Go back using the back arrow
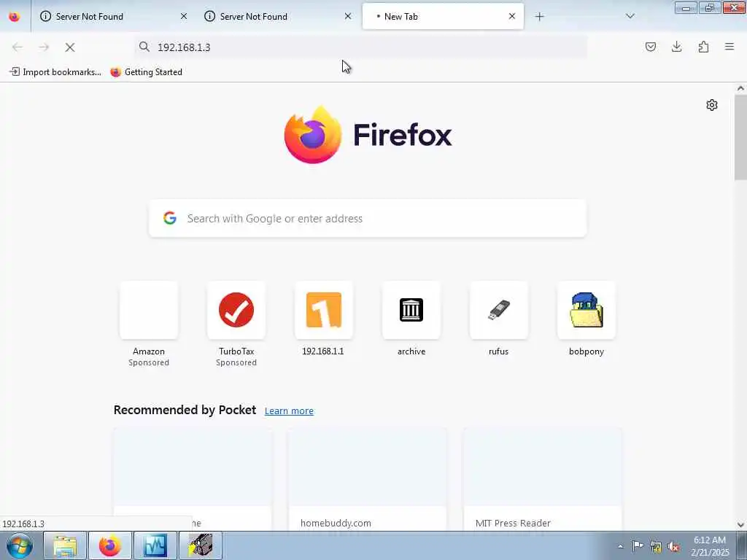This screenshot has height=560, width=747. click(18, 47)
